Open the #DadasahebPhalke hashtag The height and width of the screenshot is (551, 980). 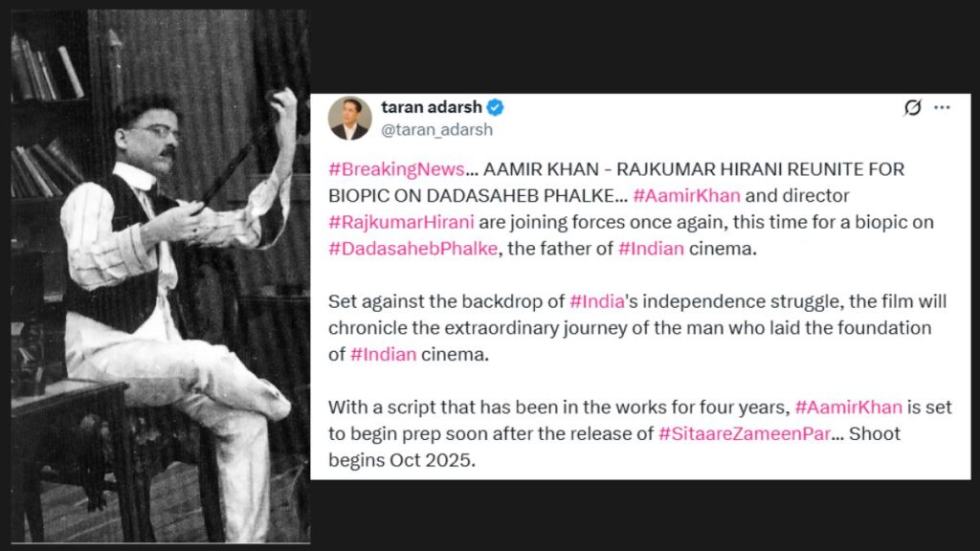pyautogui.click(x=413, y=249)
